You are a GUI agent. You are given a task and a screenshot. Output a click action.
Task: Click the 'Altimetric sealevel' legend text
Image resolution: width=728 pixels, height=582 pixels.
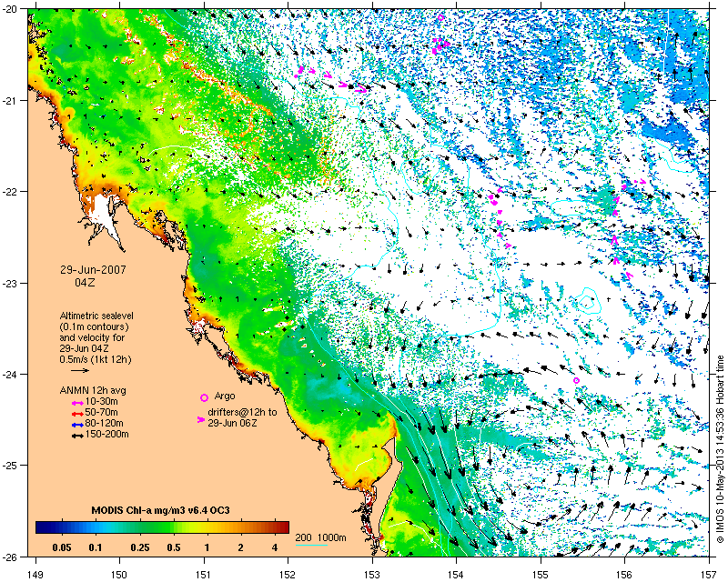(96, 316)
